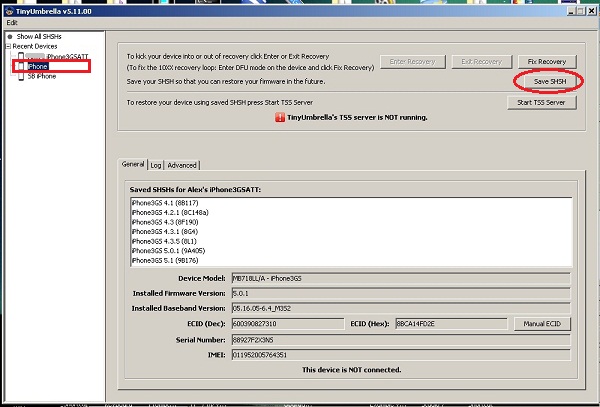This screenshot has width=600, height=407.
Task: Switch to the Advanced tab
Action: pos(182,165)
